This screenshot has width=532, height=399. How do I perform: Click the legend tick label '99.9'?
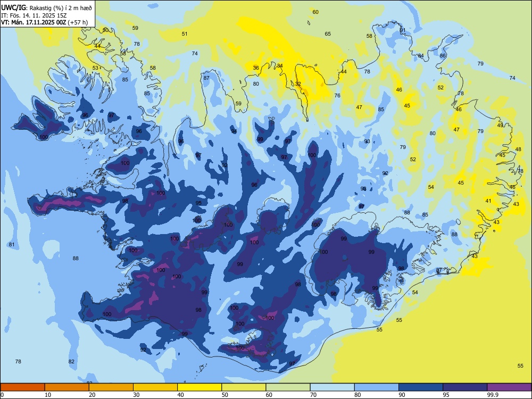click(492, 395)
